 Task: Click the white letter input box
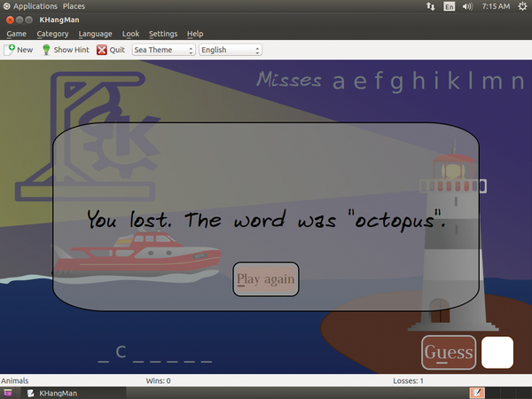pyautogui.click(x=497, y=352)
